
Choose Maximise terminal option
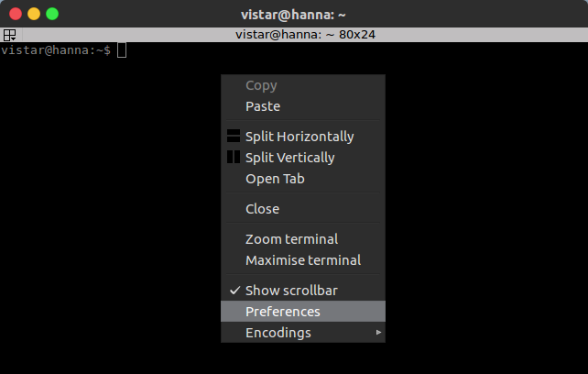coord(303,260)
